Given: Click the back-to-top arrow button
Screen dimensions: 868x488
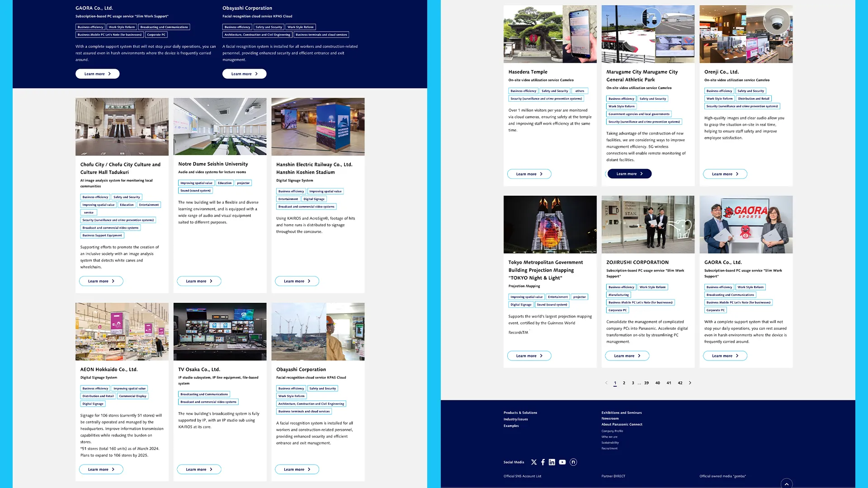Looking at the screenshot, I should [x=787, y=483].
